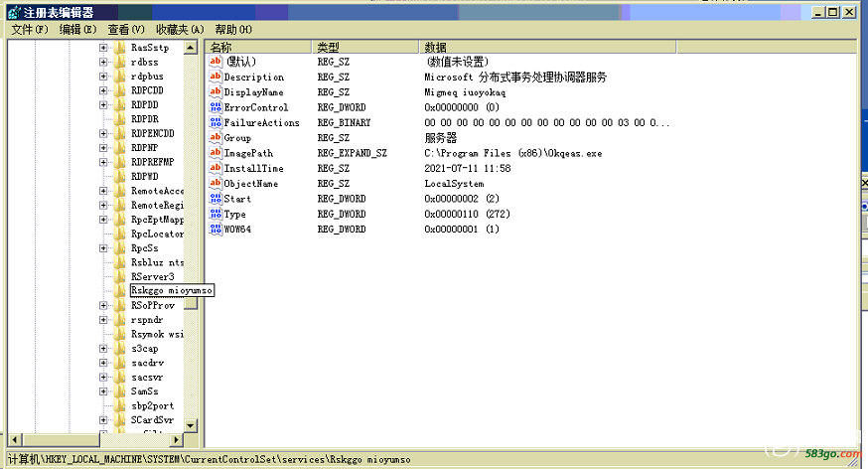The image size is (868, 469).
Task: Click the RDPWD folder icon
Action: pyautogui.click(x=119, y=177)
